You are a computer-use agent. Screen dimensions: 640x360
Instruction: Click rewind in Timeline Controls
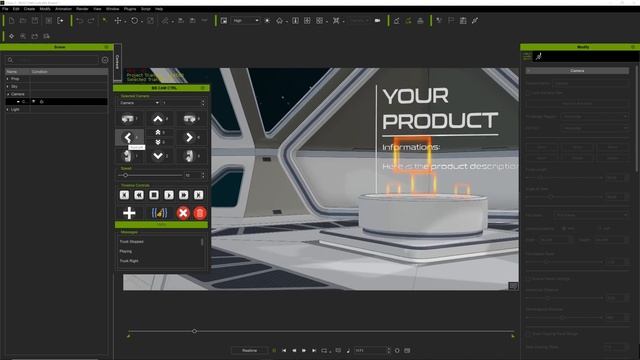click(x=139, y=195)
